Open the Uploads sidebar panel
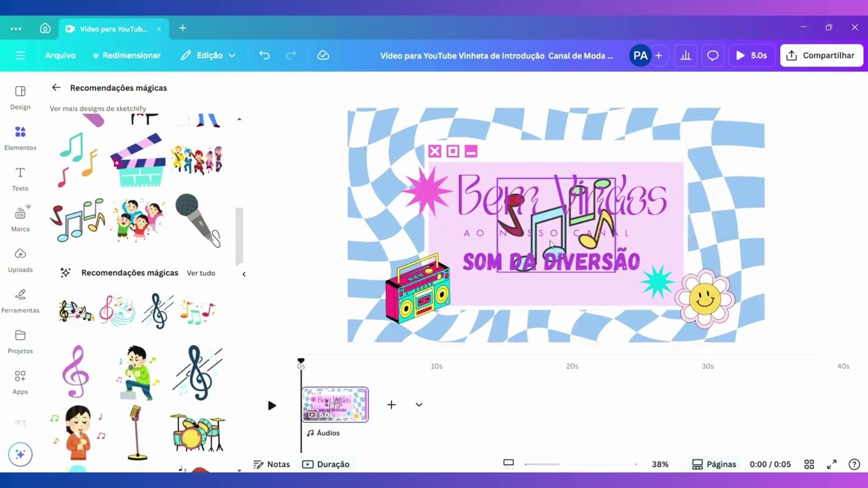The height and width of the screenshot is (488, 868). coord(20,260)
